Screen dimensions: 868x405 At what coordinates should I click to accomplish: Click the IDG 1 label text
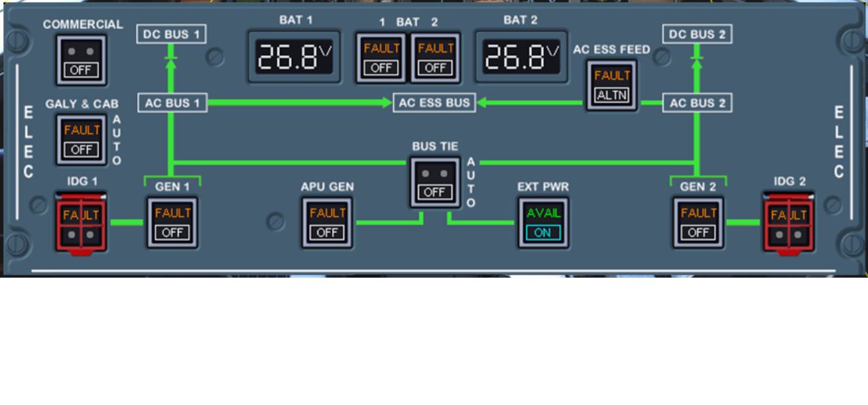[x=82, y=181]
